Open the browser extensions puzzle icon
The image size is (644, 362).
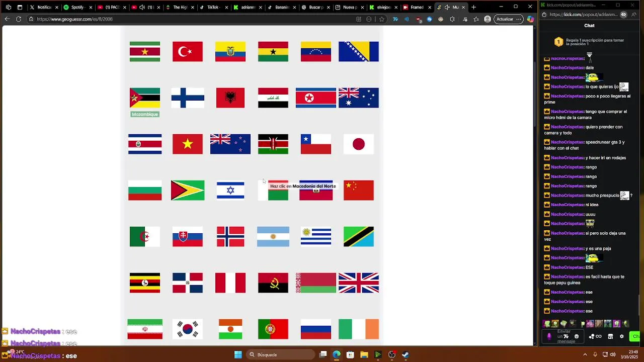pos(452,19)
